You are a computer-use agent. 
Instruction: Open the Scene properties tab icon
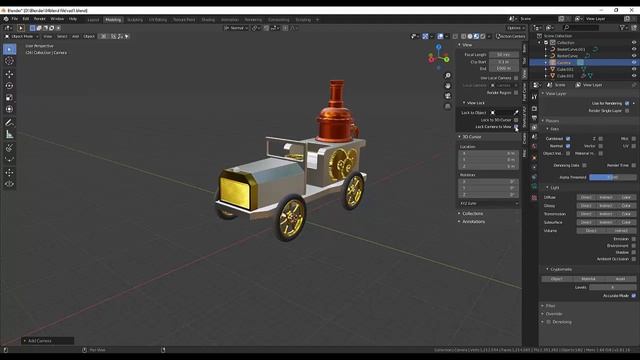click(x=534, y=137)
